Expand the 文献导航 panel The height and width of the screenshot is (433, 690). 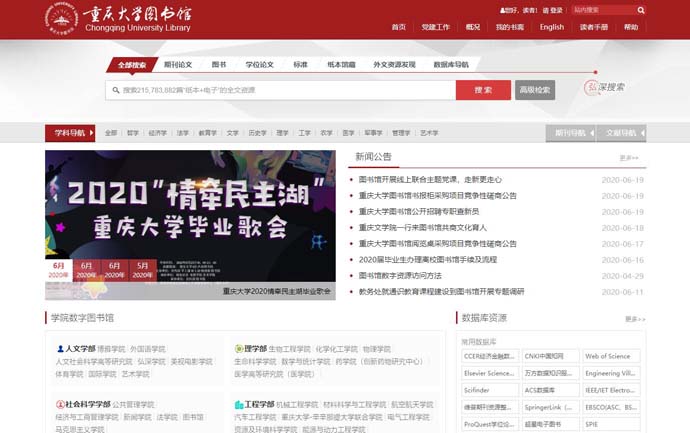621,133
